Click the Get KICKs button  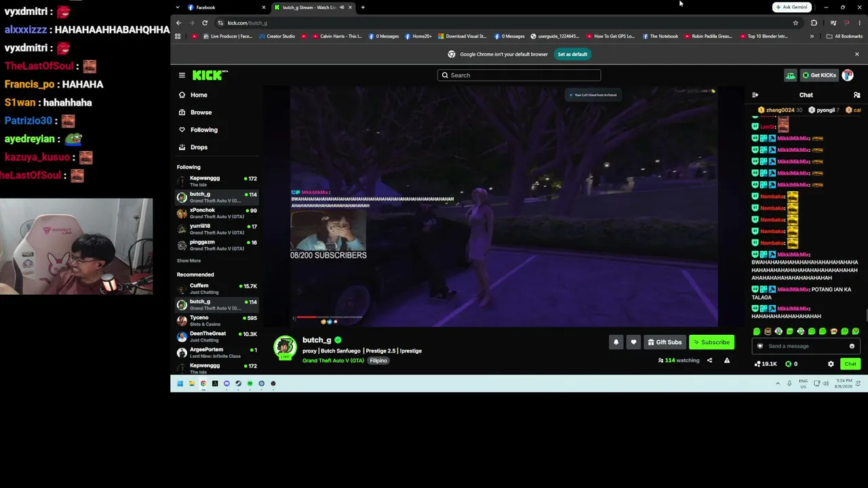point(819,75)
